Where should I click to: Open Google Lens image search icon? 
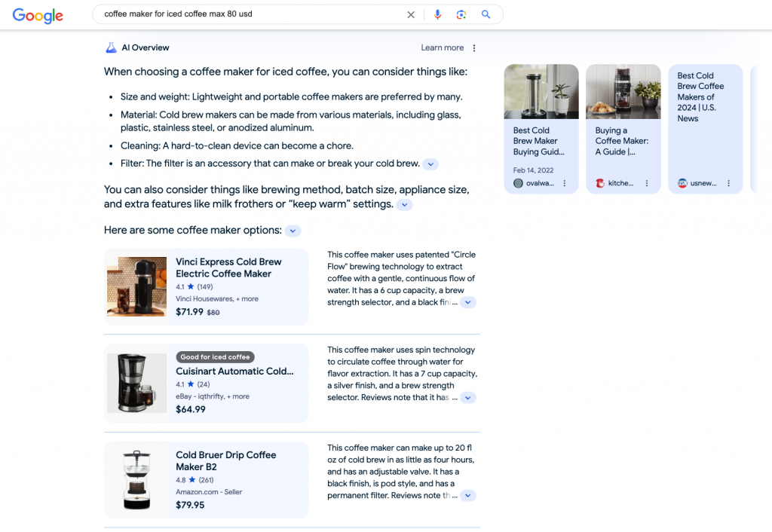pyautogui.click(x=461, y=14)
